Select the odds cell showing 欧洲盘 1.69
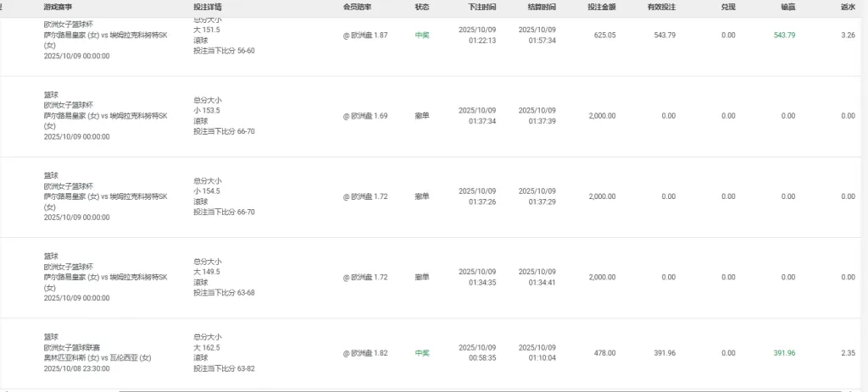Screen dimensions: 868x392 pyautogui.click(x=365, y=116)
